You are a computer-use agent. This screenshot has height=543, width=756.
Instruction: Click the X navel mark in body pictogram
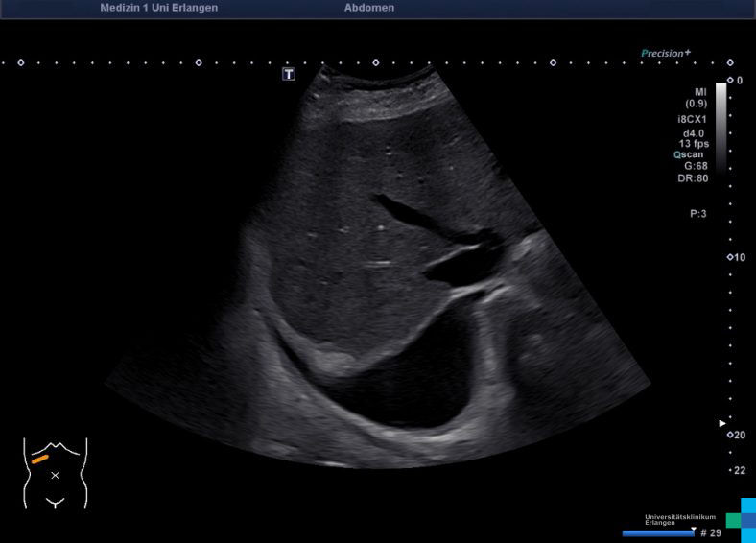click(55, 475)
